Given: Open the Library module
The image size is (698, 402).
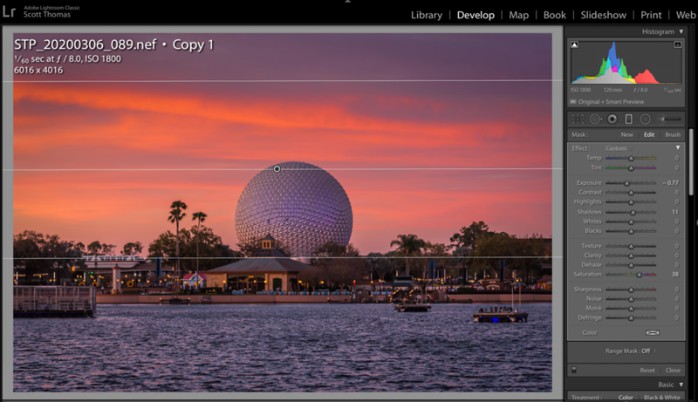Looking at the screenshot, I should coord(426,15).
